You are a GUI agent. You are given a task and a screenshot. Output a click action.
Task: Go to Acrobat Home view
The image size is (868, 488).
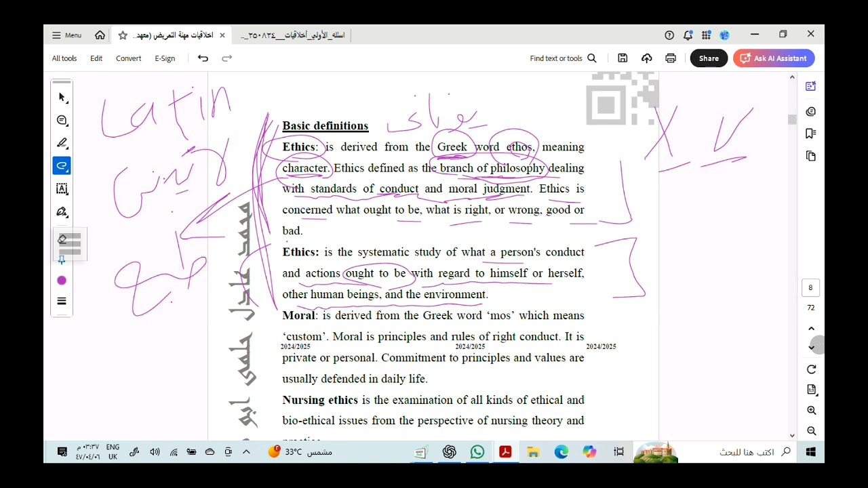(100, 35)
